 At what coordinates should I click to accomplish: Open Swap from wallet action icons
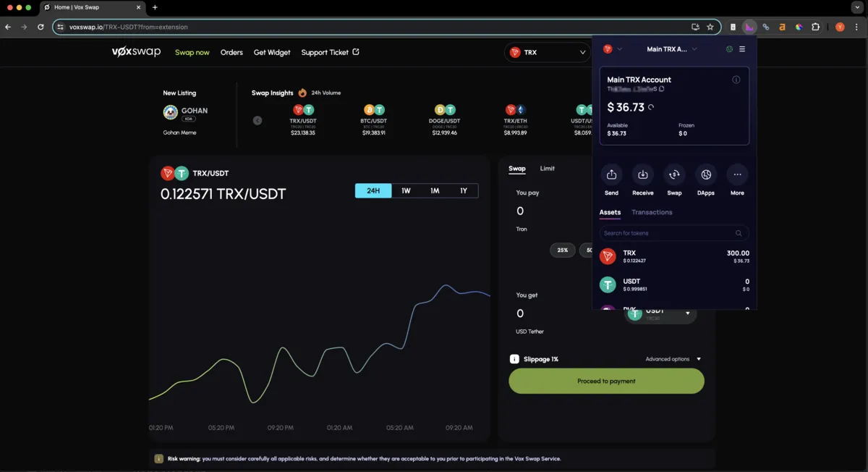pyautogui.click(x=674, y=174)
